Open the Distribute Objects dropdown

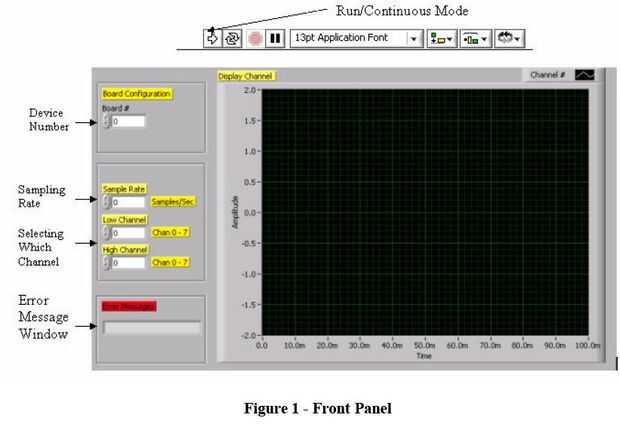[476, 38]
